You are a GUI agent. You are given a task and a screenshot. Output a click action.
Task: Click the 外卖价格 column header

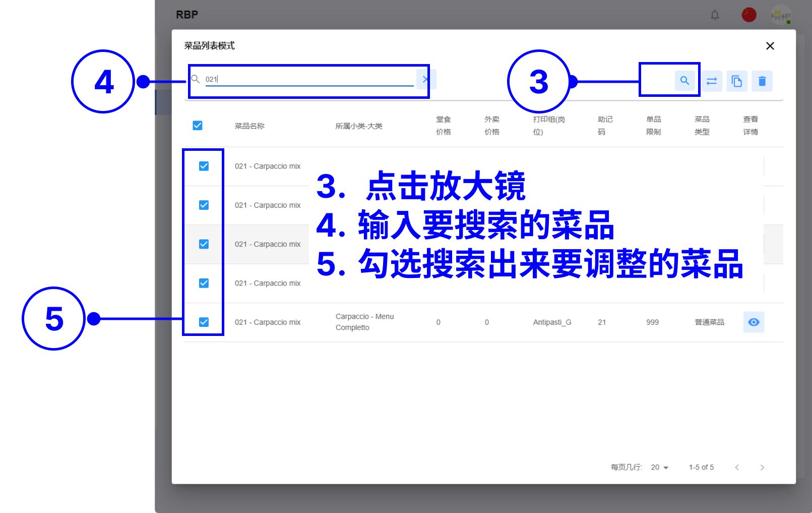point(492,126)
